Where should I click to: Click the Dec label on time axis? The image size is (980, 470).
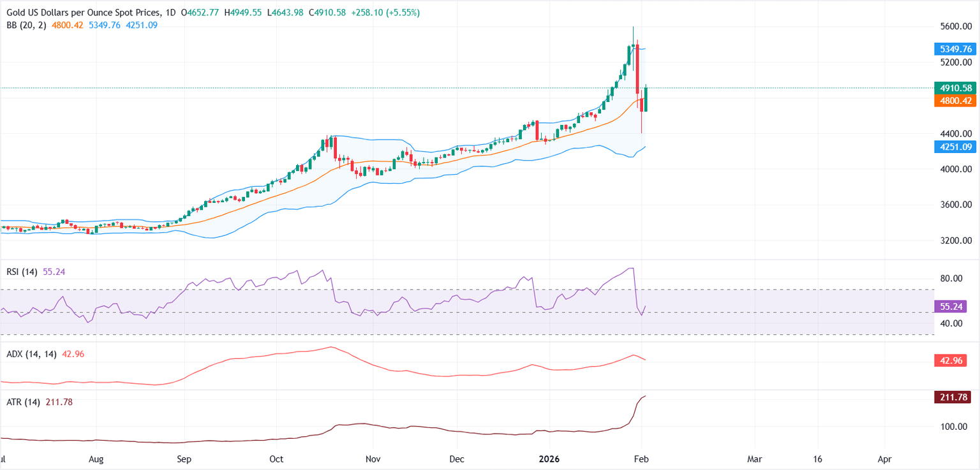click(457, 459)
